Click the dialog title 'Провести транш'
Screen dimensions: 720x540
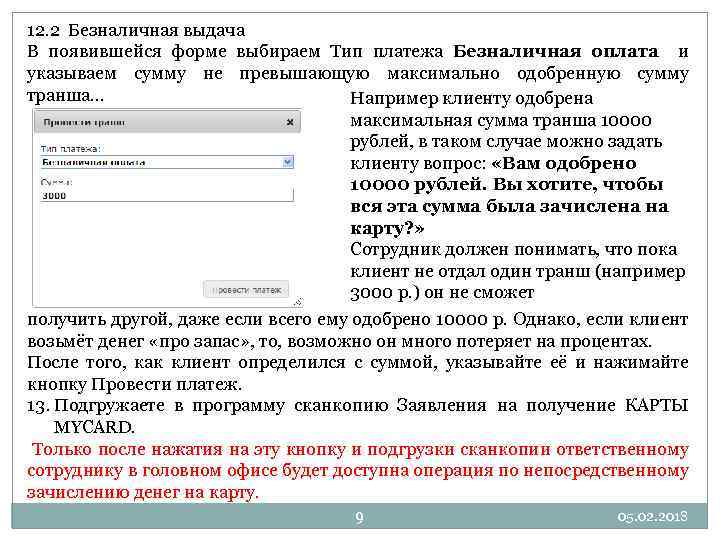(x=84, y=122)
